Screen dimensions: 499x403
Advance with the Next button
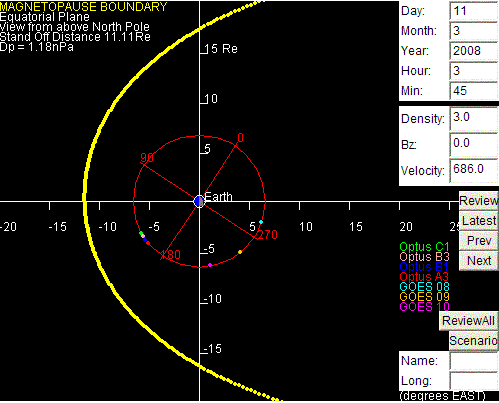tap(479, 261)
